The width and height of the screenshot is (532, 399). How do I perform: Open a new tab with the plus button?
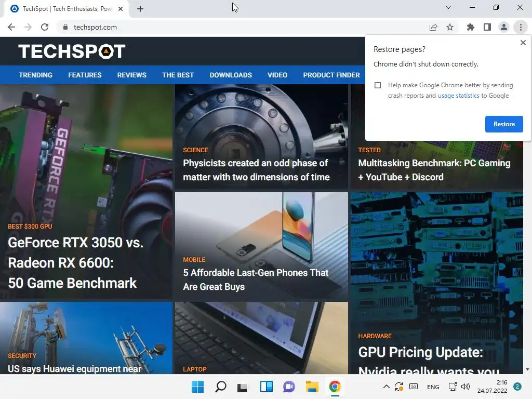click(x=140, y=9)
